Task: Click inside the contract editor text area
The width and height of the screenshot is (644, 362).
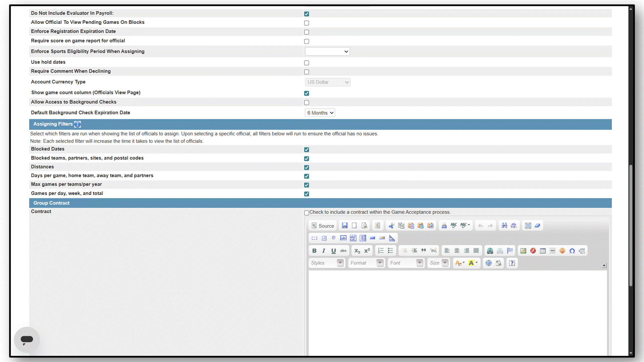Action: (x=458, y=313)
